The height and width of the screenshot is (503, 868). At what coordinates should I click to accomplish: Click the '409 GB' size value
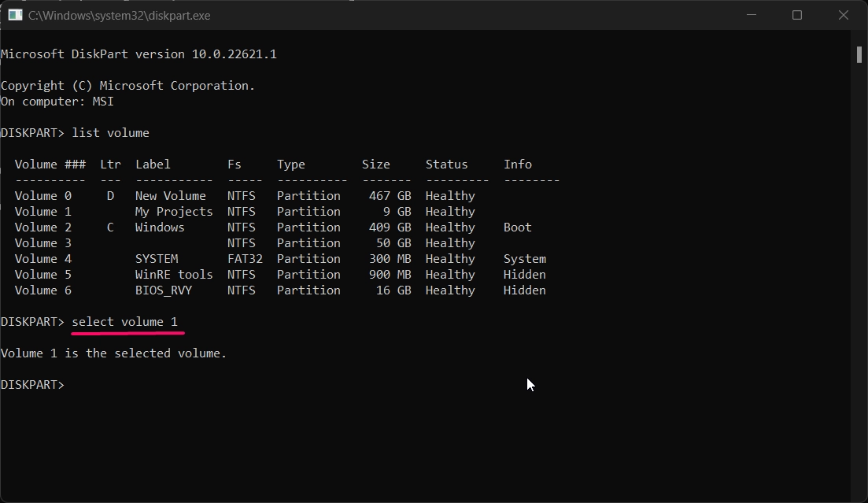[390, 227]
